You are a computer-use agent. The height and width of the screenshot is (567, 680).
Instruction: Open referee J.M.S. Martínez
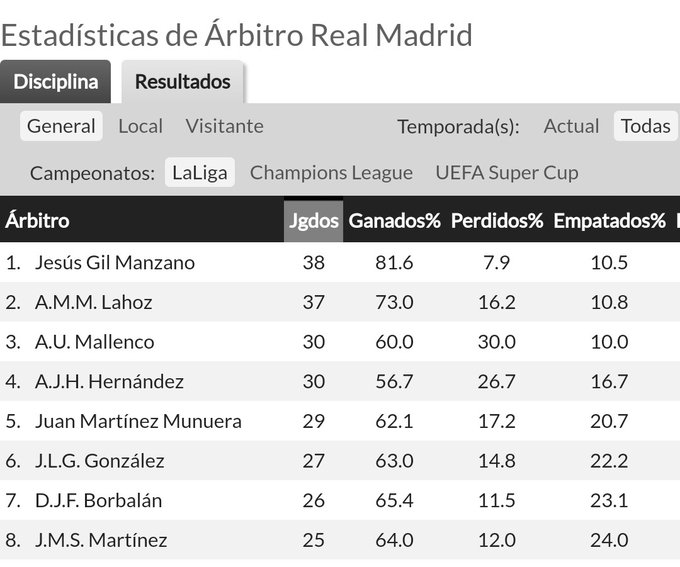coord(101,540)
